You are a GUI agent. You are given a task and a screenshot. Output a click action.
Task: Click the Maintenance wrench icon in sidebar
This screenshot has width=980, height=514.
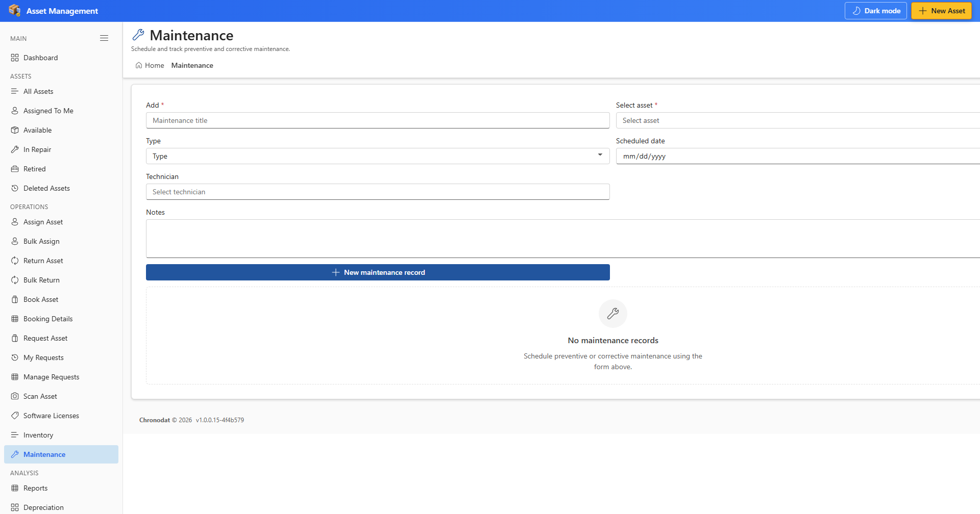pos(15,454)
